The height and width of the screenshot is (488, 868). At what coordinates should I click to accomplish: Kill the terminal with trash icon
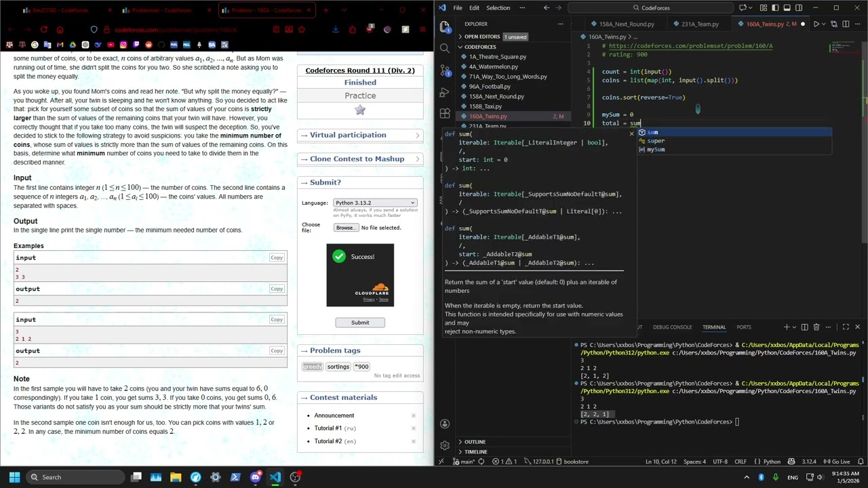point(816,327)
